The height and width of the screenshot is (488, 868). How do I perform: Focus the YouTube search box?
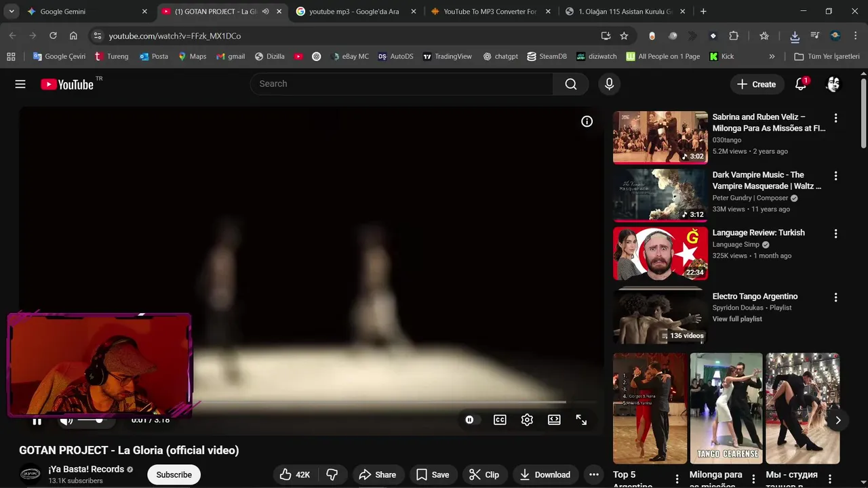pos(401,84)
